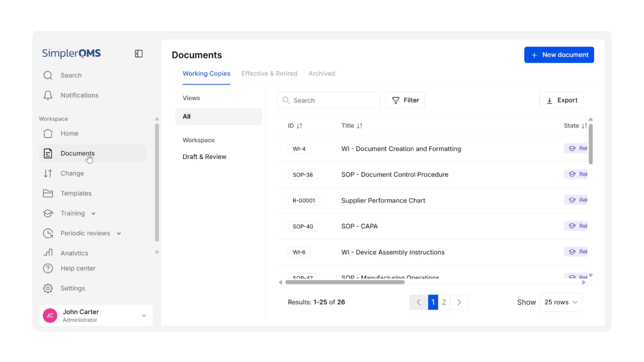The width and height of the screenshot is (644, 362).
Task: Click the Templates folder icon
Action: 48,193
